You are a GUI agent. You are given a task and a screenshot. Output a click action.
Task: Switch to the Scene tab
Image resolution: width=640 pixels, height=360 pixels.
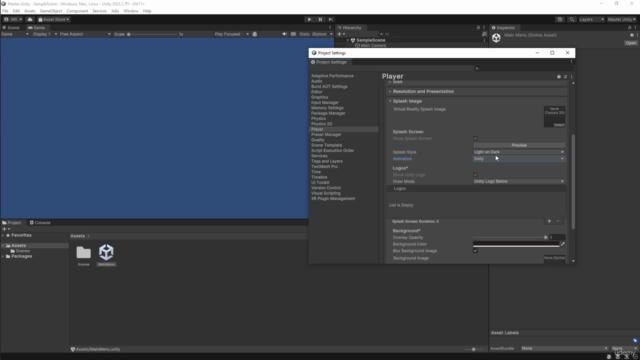(x=11, y=28)
